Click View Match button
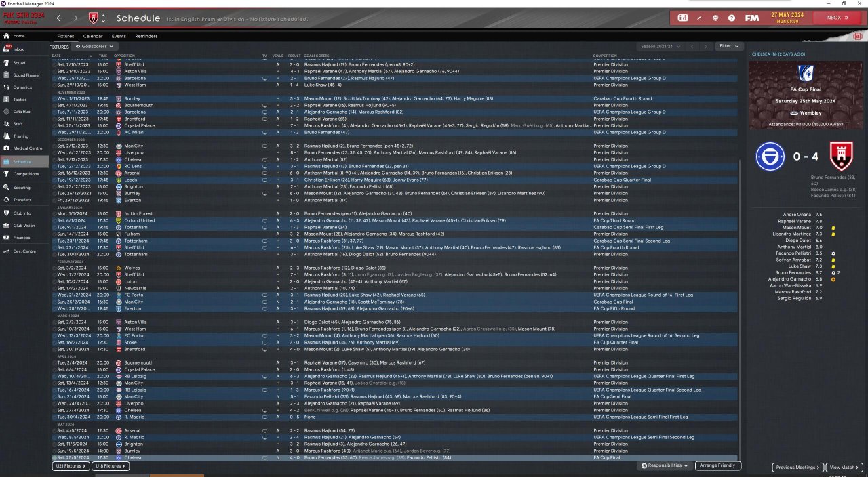Screen dimensions: 868x477 pos(845,468)
